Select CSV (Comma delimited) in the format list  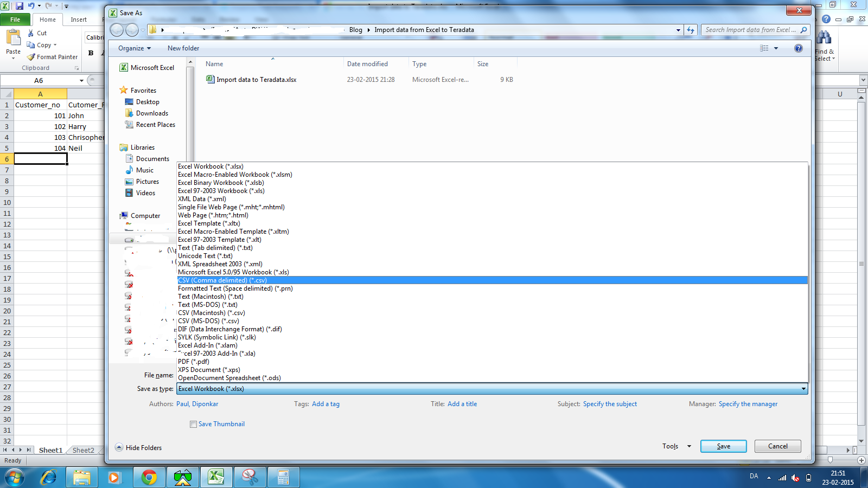222,280
